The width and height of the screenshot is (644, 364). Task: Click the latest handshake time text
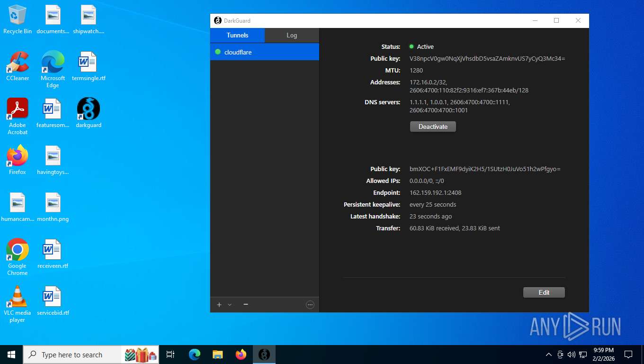430,217
